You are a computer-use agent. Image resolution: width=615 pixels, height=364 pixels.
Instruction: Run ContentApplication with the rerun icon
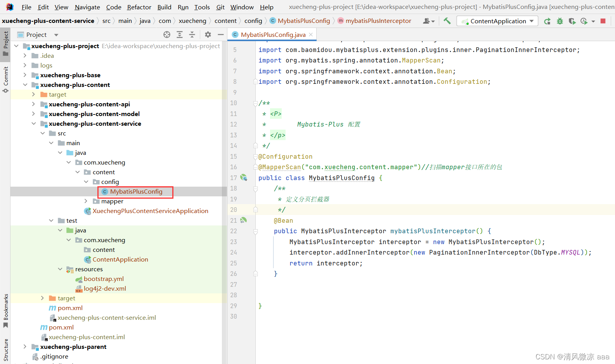(x=547, y=21)
